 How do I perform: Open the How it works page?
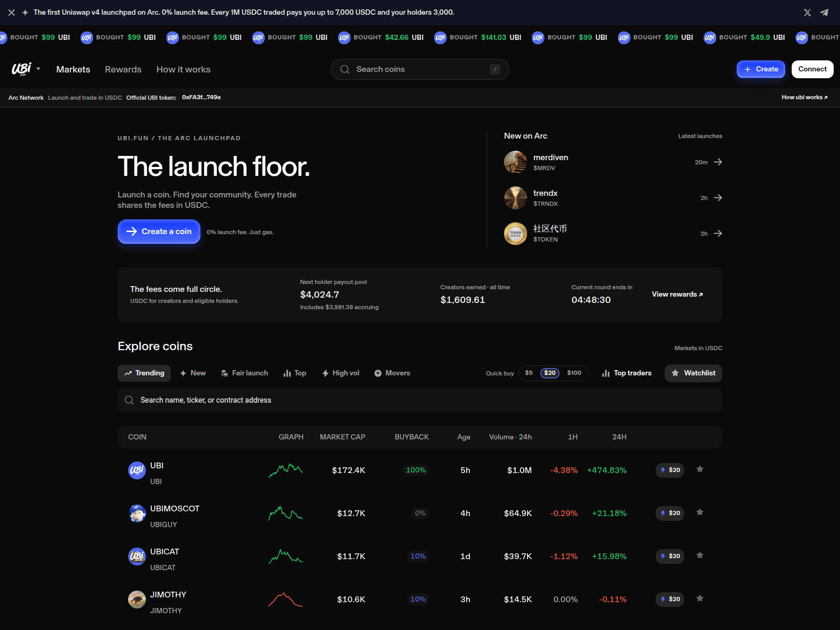pyautogui.click(x=183, y=69)
